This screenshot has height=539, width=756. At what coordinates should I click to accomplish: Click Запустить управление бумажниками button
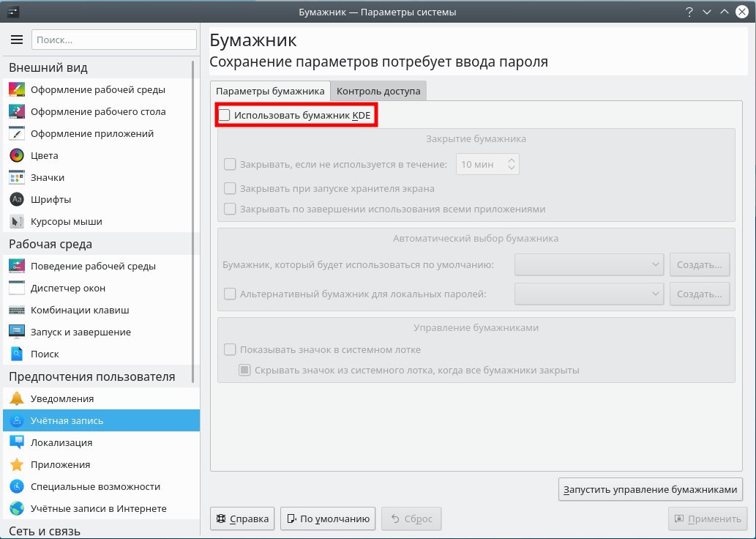(x=651, y=489)
